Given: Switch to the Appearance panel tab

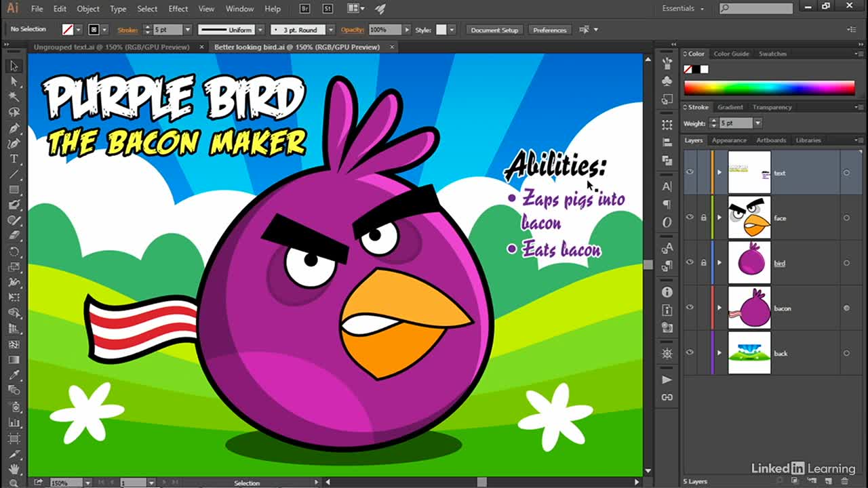Looking at the screenshot, I should point(729,140).
